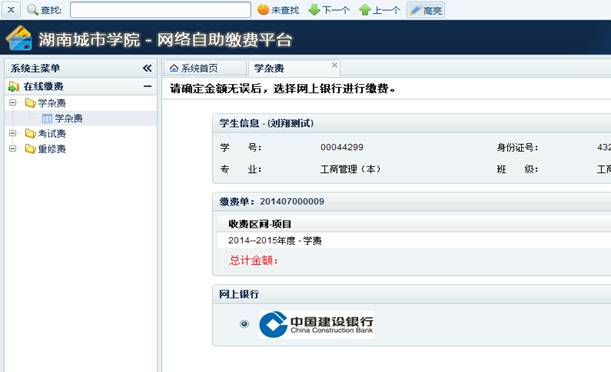
Task: Click the China Construction Bank logo
Action: pyautogui.click(x=316, y=324)
